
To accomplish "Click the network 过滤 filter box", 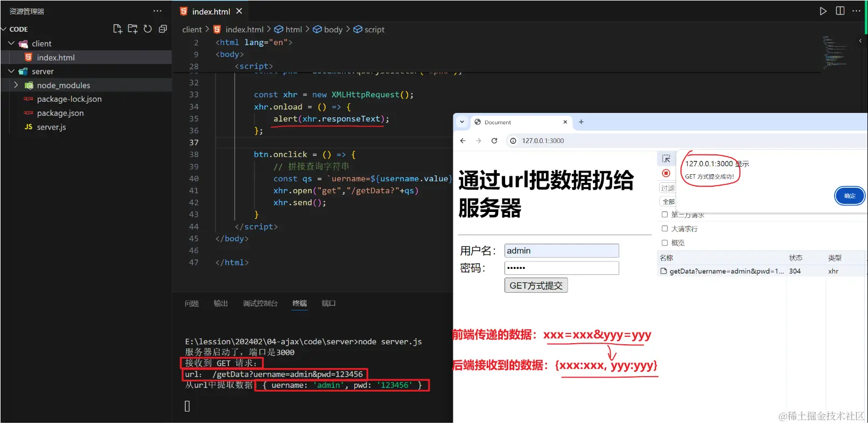I will click(x=668, y=188).
